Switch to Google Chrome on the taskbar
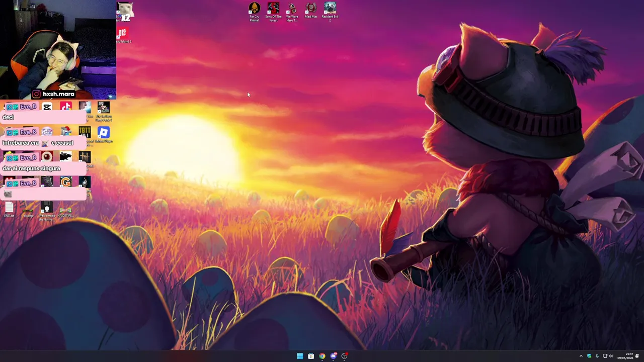The image size is (644, 362). [322, 356]
